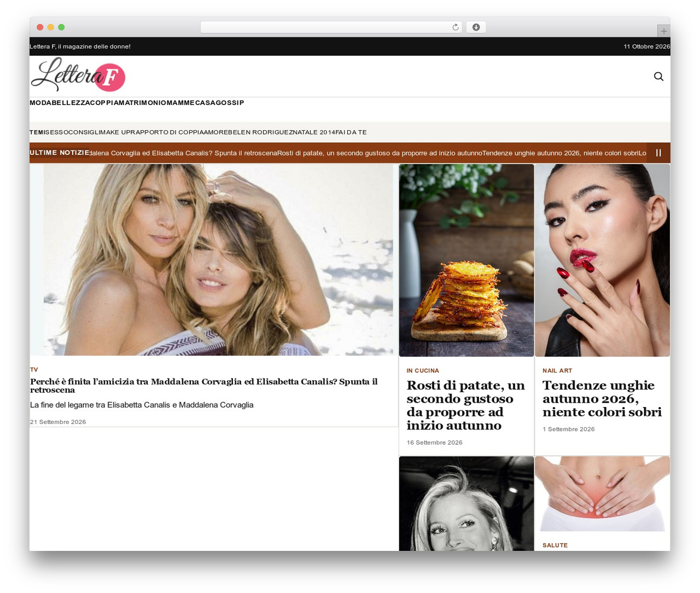
Task: Click the Lettera F logo
Action: [78, 74]
